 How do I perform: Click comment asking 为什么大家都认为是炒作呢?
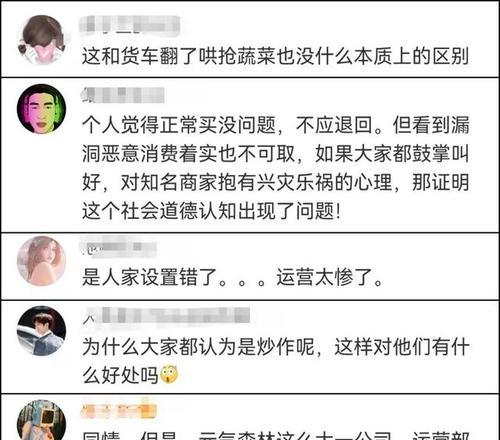pyautogui.click(x=275, y=361)
